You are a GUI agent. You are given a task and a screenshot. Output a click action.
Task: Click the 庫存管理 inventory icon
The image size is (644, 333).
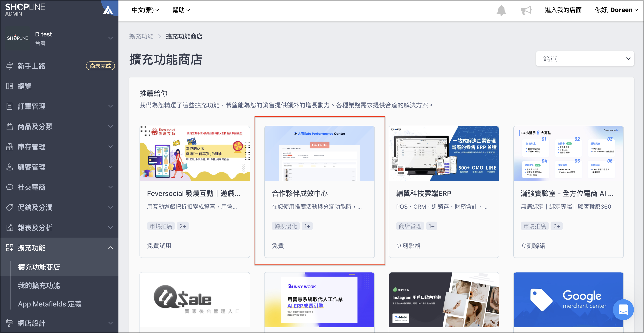pyautogui.click(x=9, y=147)
